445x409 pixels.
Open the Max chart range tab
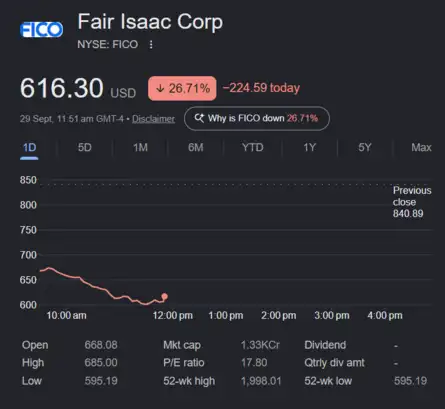(x=421, y=147)
